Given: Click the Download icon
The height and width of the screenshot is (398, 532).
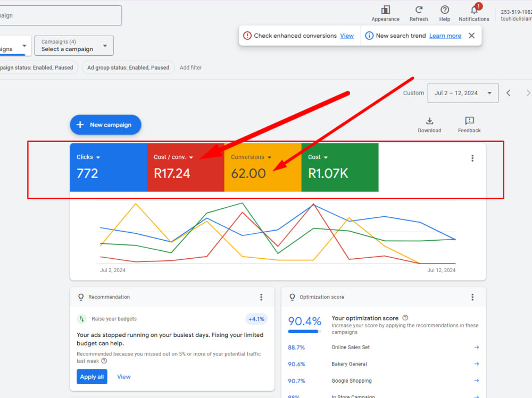Looking at the screenshot, I should [429, 121].
